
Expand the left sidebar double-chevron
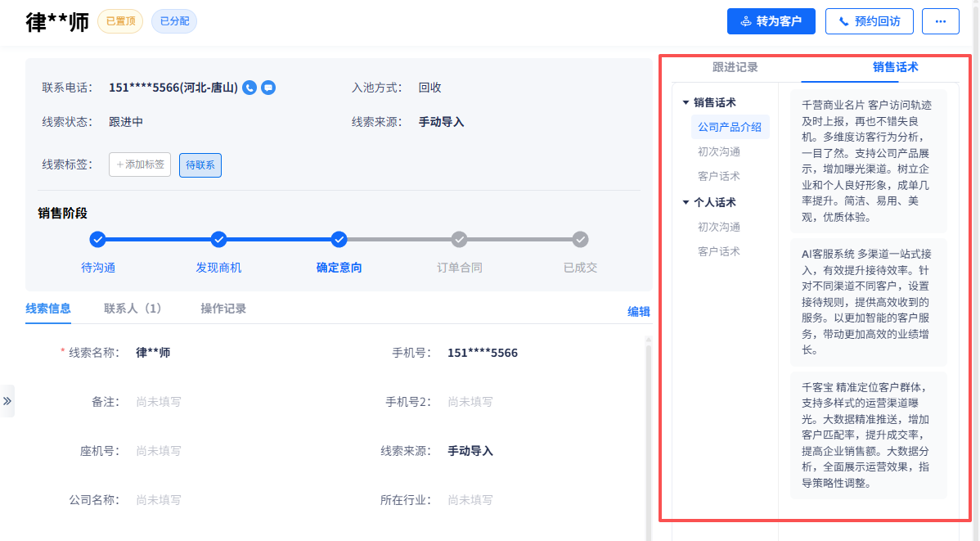[7, 401]
